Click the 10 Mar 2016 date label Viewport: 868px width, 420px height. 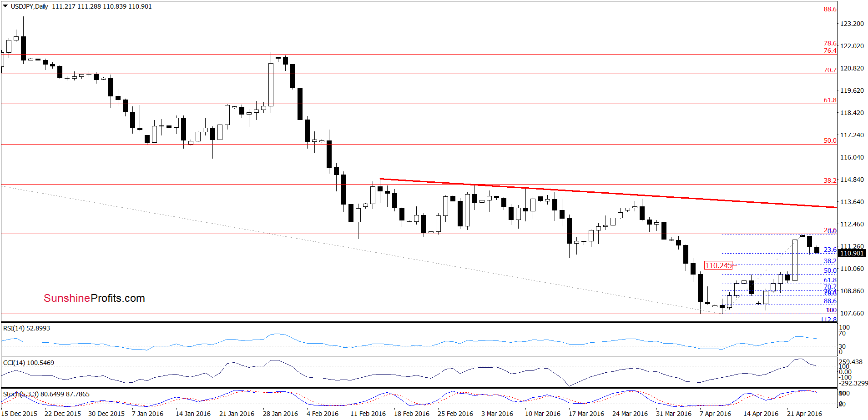543,414
